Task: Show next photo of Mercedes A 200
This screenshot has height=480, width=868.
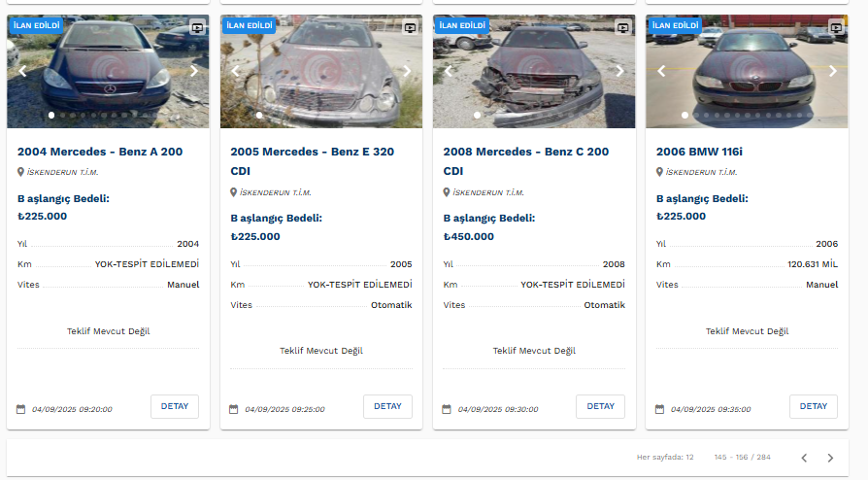Action: pyautogui.click(x=193, y=70)
